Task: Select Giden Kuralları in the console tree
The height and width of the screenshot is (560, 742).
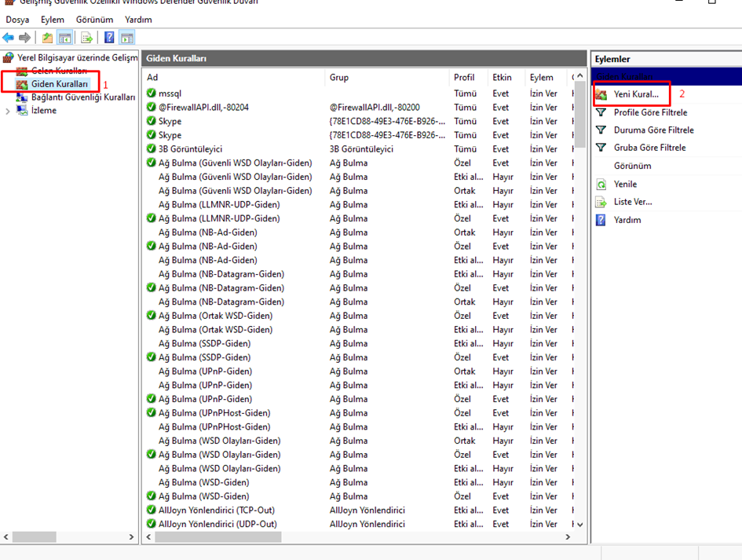Action: (60, 84)
